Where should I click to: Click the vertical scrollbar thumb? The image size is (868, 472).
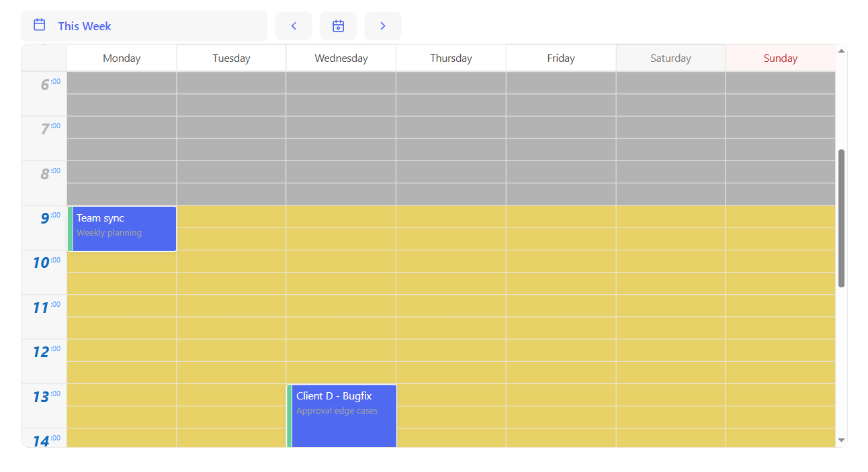point(841,218)
